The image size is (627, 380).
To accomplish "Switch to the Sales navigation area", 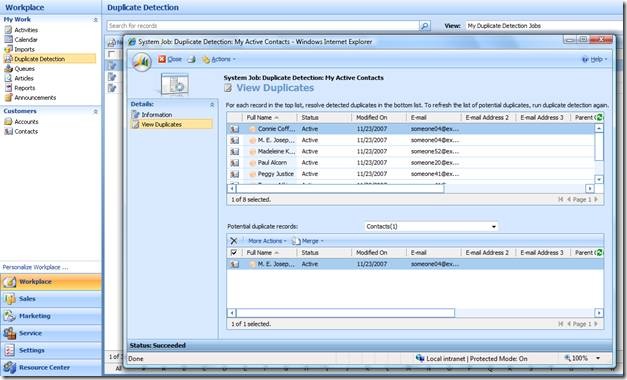I will (51, 299).
